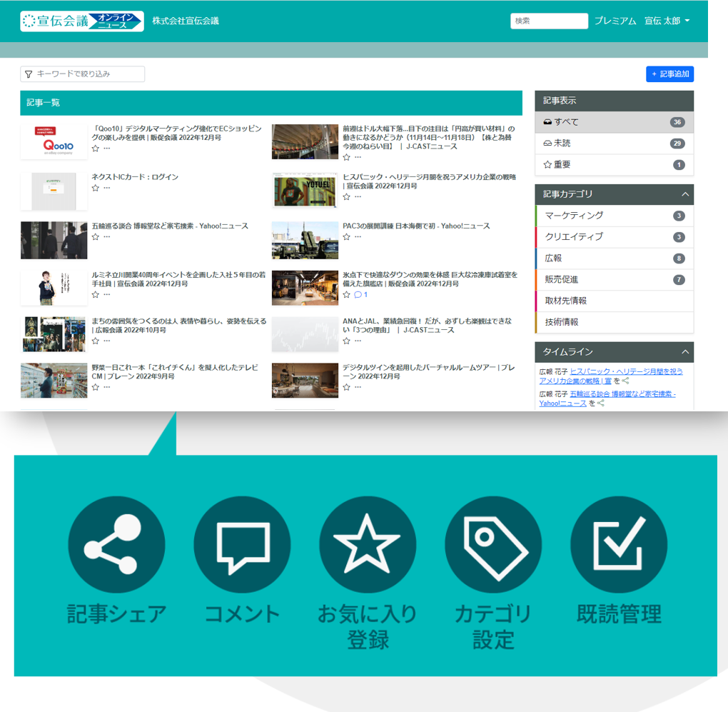
Task: Select the クリエイティブ category
Action: 614,237
